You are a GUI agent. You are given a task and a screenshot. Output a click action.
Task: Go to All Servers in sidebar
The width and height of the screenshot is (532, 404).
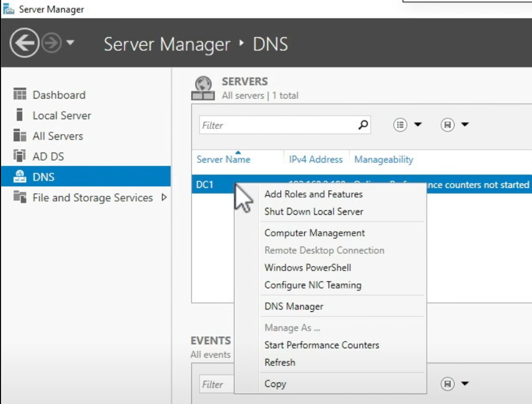click(57, 136)
